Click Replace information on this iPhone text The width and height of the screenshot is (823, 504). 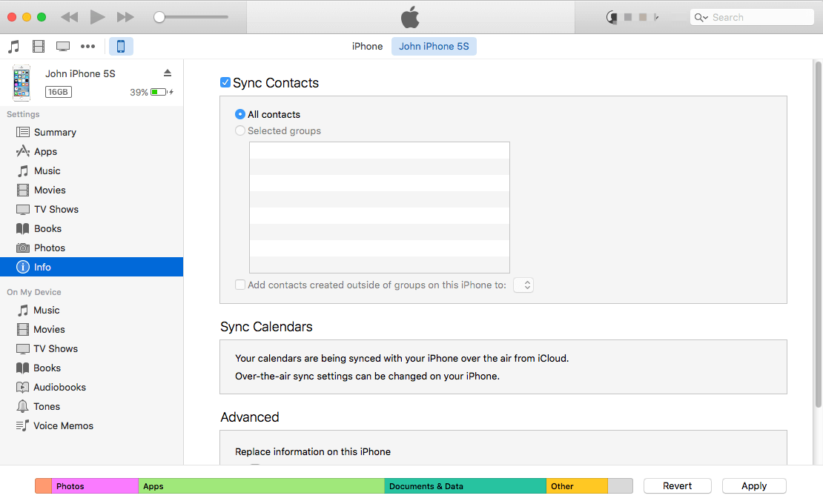tap(313, 451)
